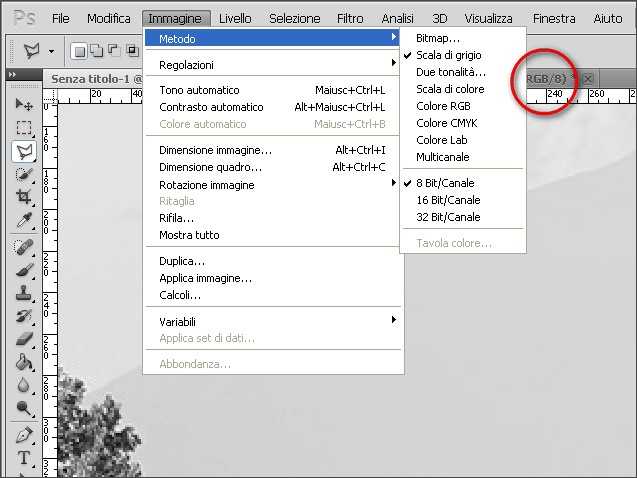The width and height of the screenshot is (637, 478).
Task: Switch mode to Colore RGB
Action: [x=444, y=106]
